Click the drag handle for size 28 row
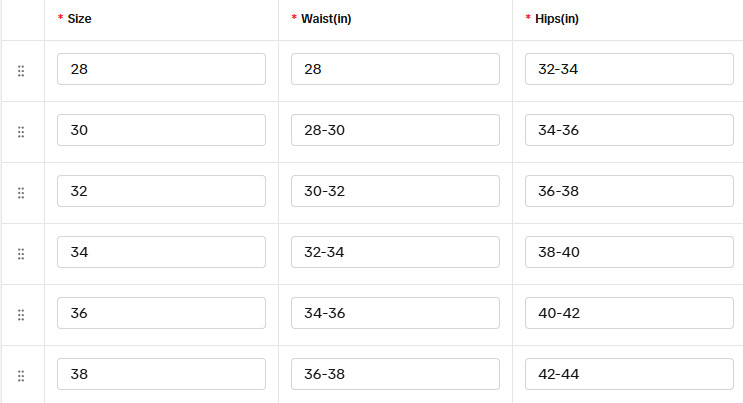743x403 pixels. click(x=21, y=71)
